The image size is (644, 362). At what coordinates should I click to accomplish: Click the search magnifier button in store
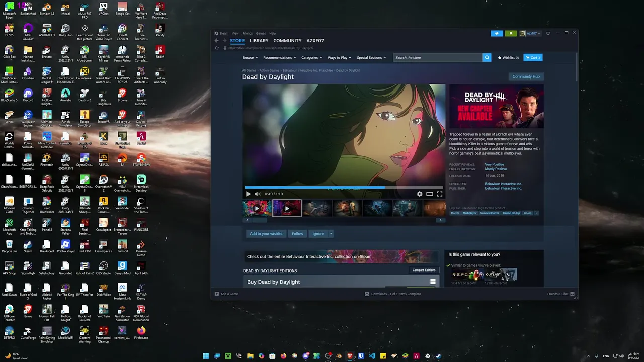click(x=487, y=58)
